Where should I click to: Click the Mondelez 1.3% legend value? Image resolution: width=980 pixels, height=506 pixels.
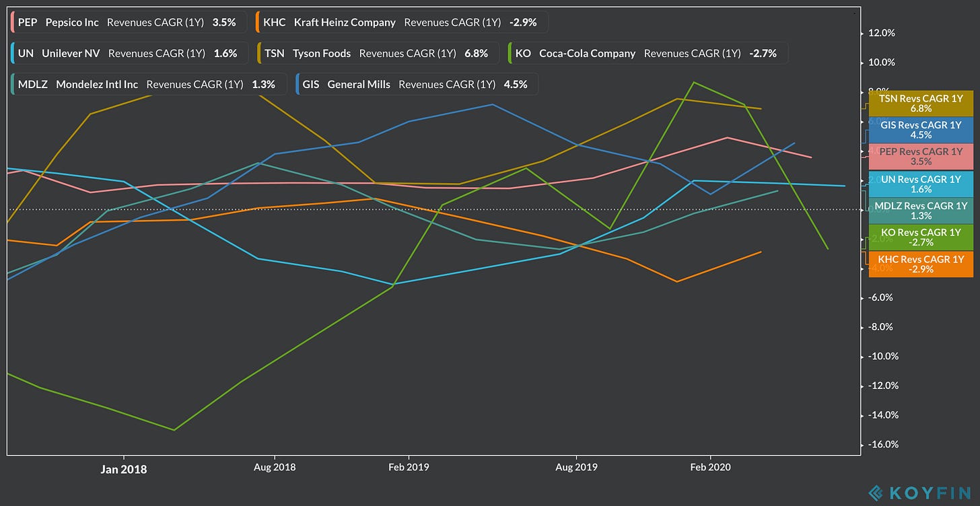263,84
